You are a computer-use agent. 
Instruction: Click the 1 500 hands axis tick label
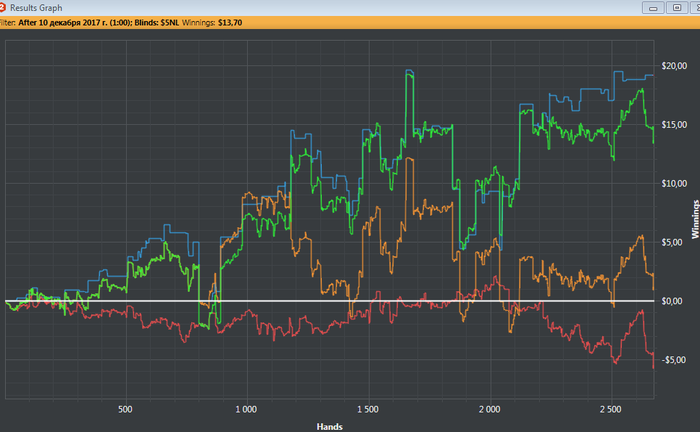click(x=367, y=409)
